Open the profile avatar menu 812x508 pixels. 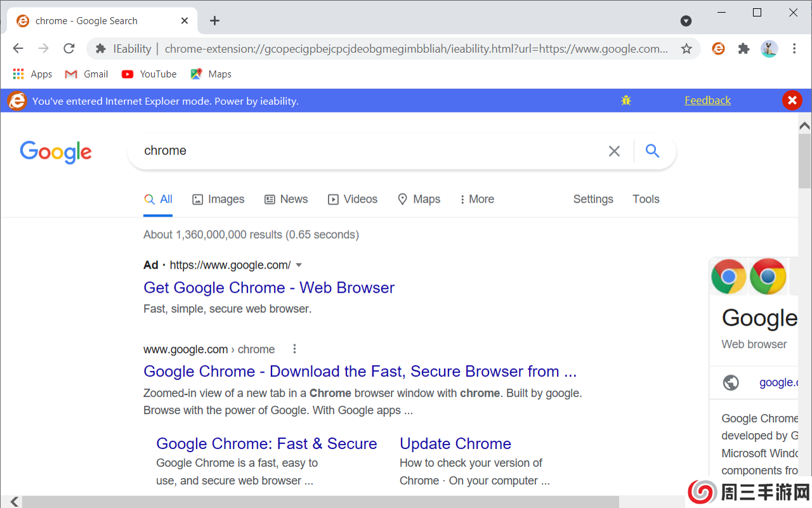(769, 49)
